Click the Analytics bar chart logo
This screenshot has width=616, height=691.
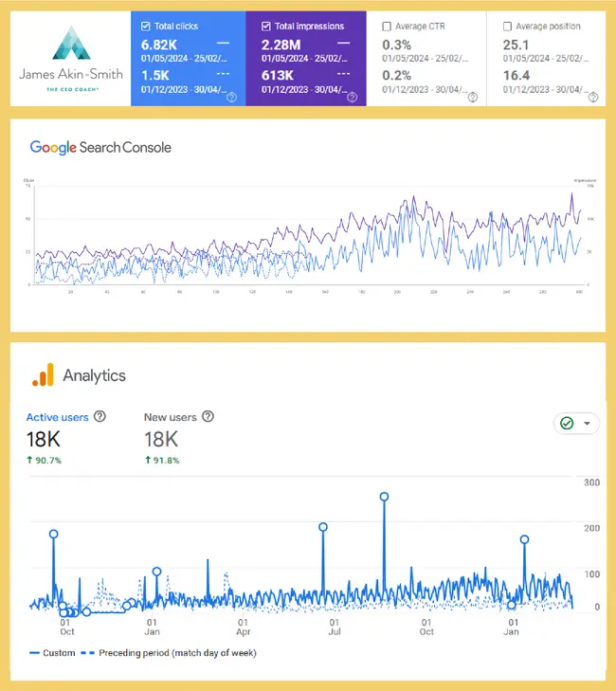coord(44,374)
